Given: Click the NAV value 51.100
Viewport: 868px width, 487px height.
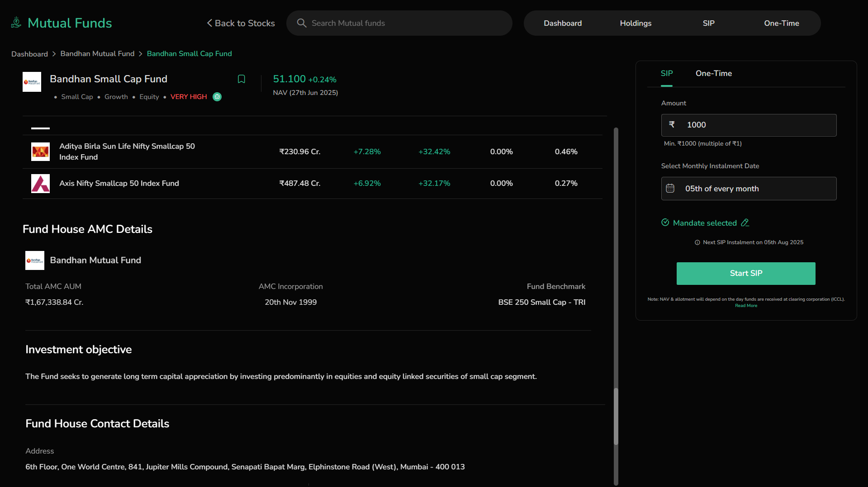Looking at the screenshot, I should 289,79.
